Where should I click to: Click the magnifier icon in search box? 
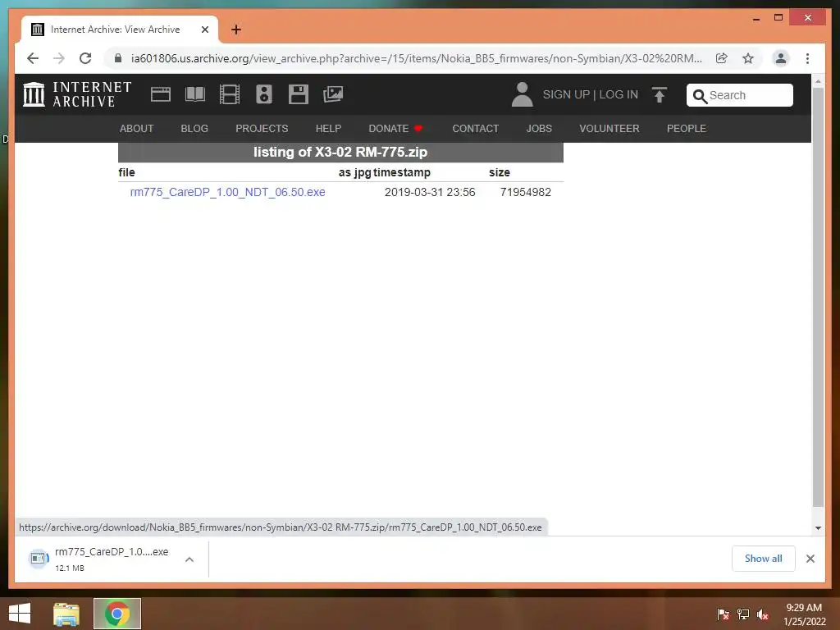pyautogui.click(x=700, y=96)
